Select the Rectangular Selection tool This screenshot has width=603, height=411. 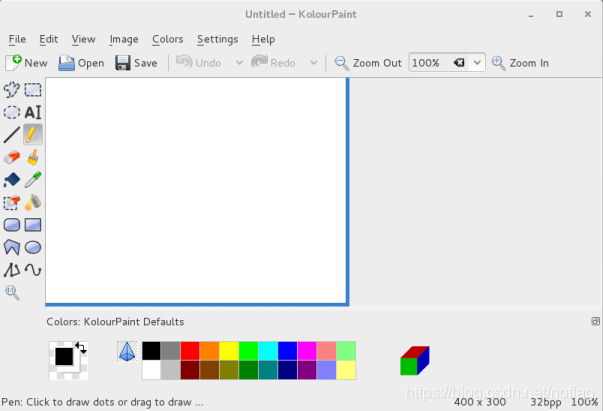coord(33,90)
